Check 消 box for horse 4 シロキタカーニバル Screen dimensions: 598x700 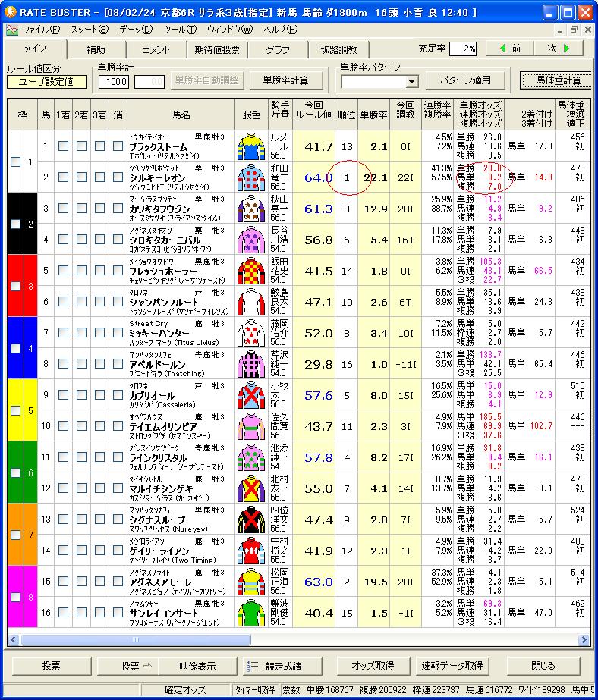(x=118, y=240)
